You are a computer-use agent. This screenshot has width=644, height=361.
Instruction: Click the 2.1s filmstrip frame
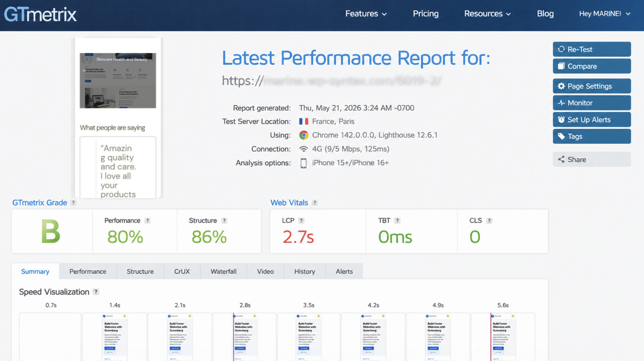click(x=180, y=337)
